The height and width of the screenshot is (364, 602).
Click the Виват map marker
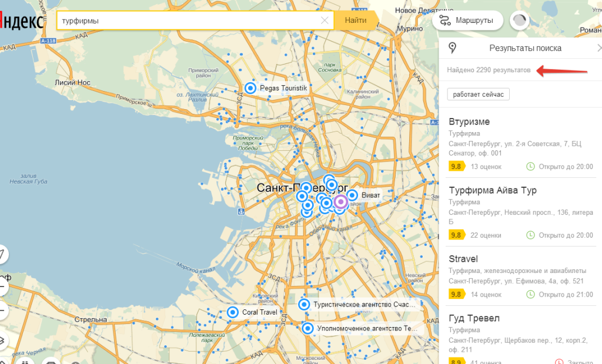pyautogui.click(x=352, y=196)
